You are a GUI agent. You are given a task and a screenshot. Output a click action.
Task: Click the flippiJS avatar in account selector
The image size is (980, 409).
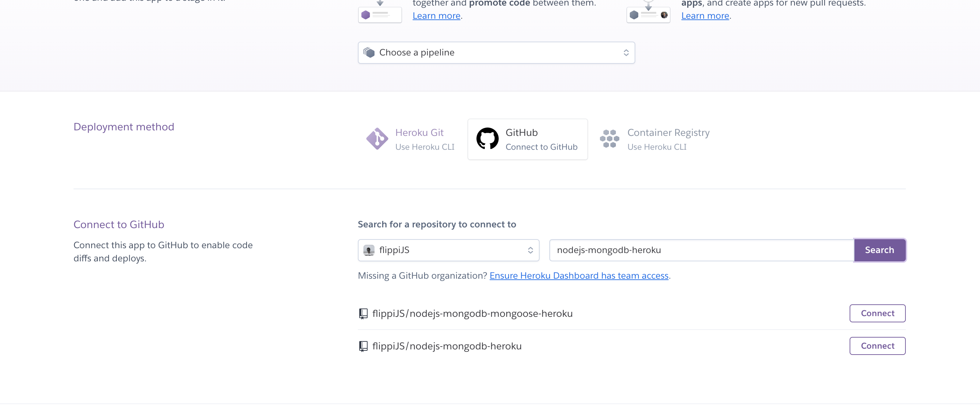(369, 250)
